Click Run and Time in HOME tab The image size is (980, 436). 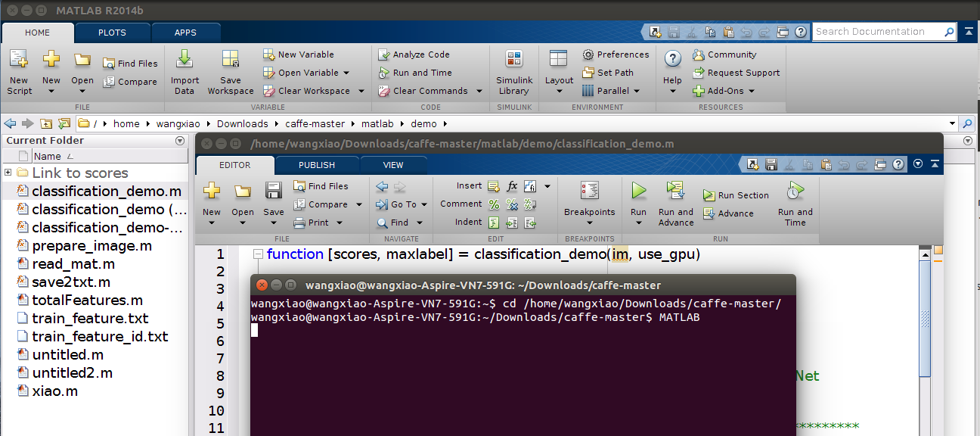(414, 73)
